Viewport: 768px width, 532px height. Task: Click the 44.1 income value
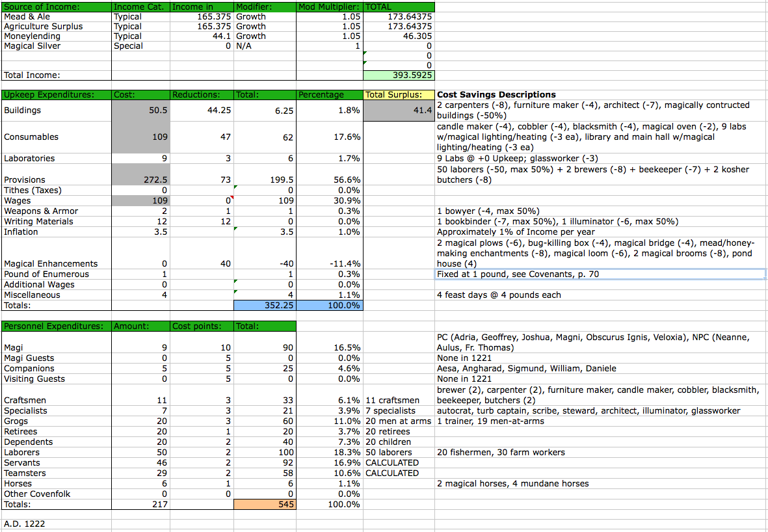click(x=202, y=36)
